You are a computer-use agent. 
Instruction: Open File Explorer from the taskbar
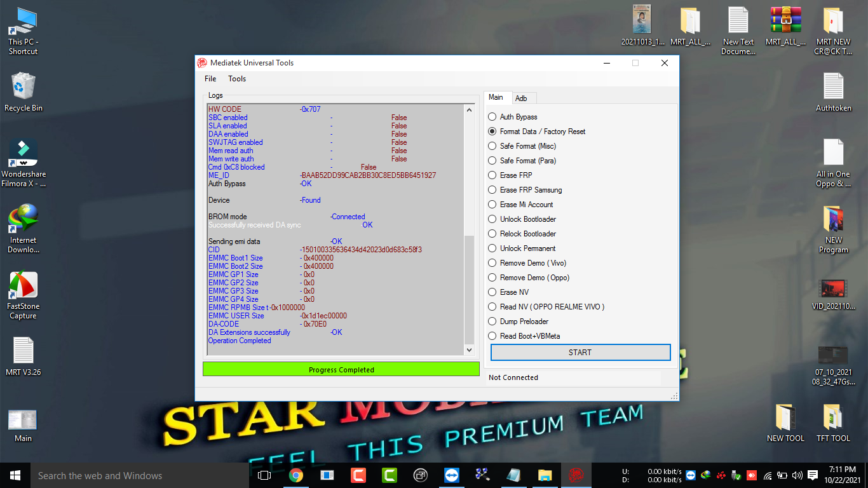click(545, 475)
